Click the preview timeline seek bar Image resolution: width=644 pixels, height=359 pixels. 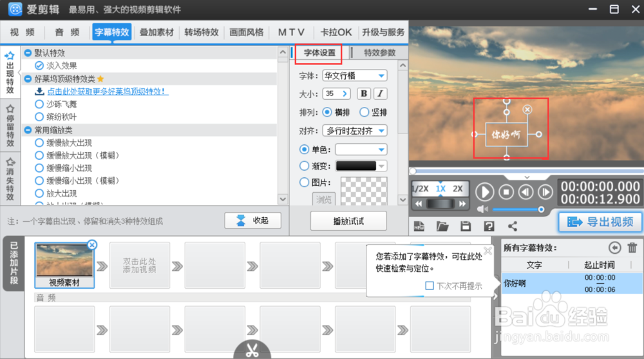coord(526,171)
